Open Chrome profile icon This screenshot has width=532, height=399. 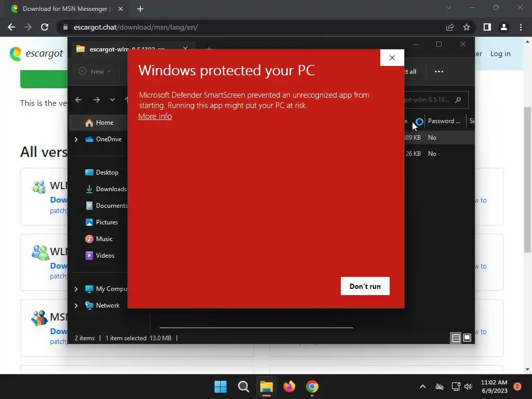[x=504, y=27]
